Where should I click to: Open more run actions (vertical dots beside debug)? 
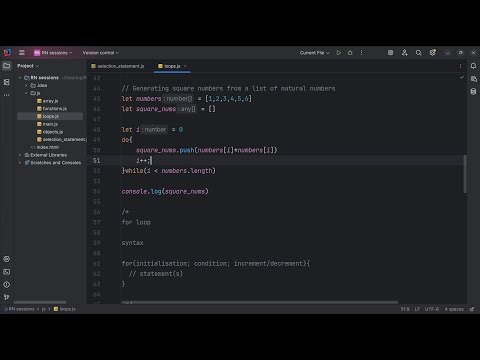click(361, 53)
